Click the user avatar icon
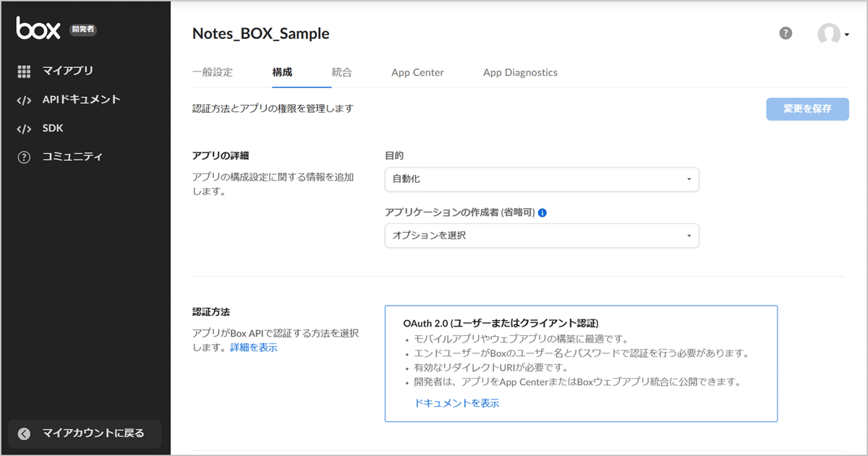 coord(829,34)
